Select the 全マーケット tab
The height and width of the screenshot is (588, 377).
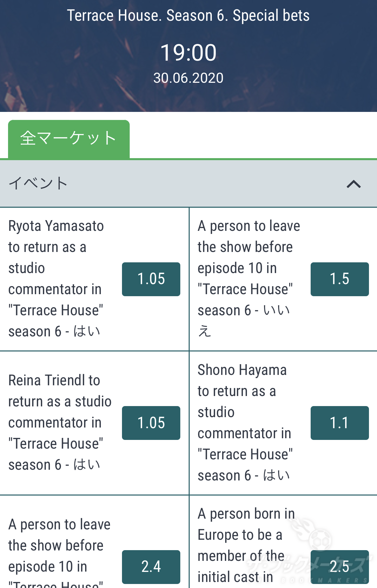click(69, 139)
